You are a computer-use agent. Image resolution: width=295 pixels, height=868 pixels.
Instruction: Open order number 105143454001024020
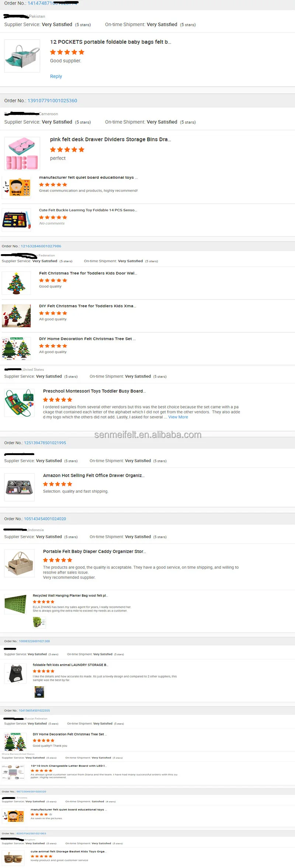click(x=45, y=519)
